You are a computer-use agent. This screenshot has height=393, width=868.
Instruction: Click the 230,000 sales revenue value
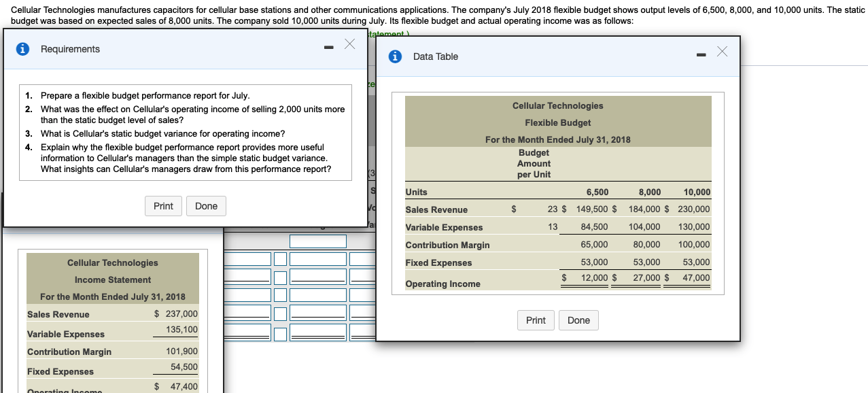click(694, 209)
